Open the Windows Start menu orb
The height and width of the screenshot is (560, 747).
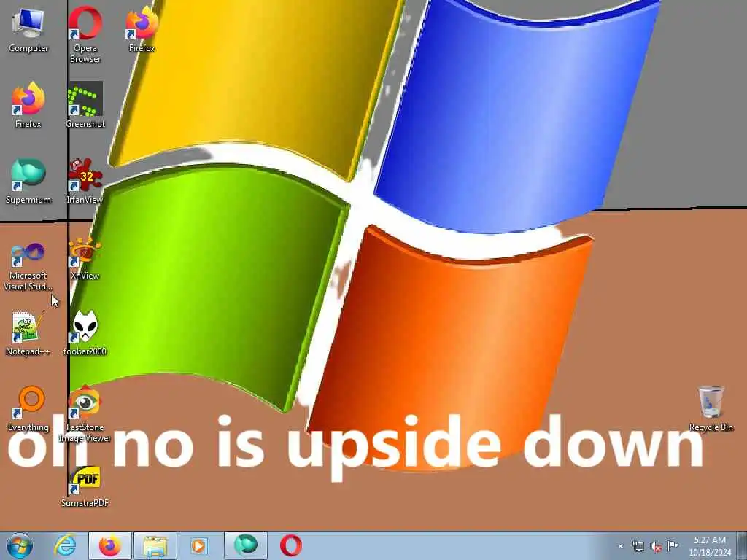tap(20, 546)
